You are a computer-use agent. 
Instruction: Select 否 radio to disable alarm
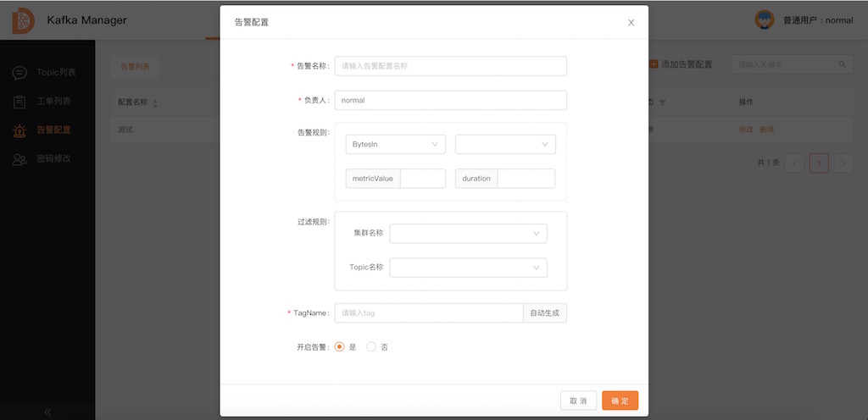click(x=371, y=347)
